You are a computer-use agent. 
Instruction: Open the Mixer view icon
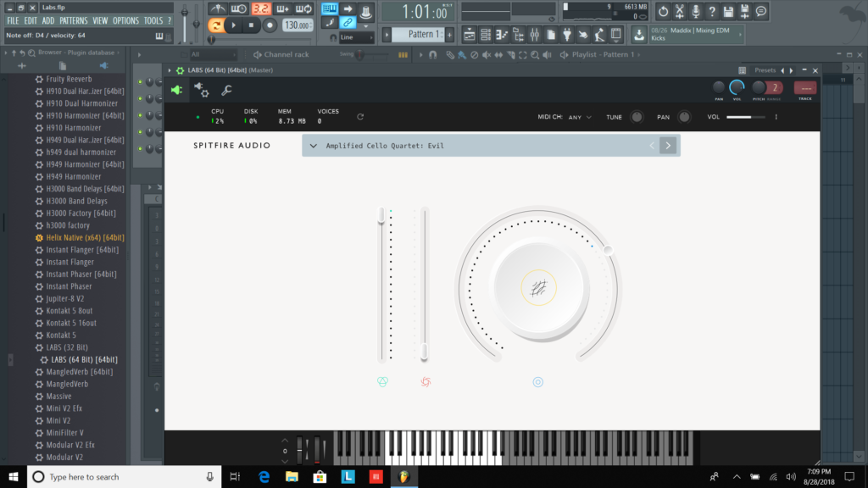534,35
